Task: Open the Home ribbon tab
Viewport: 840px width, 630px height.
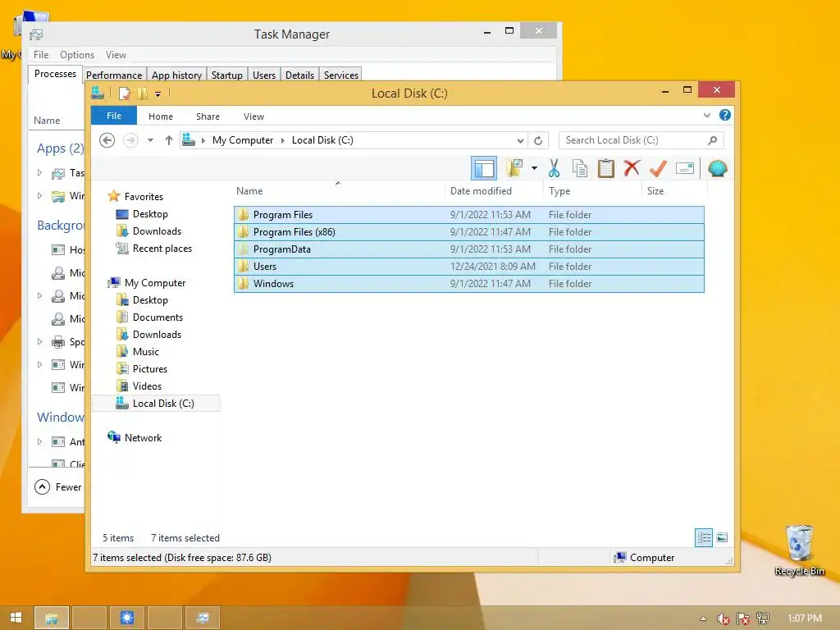Action: [x=161, y=116]
